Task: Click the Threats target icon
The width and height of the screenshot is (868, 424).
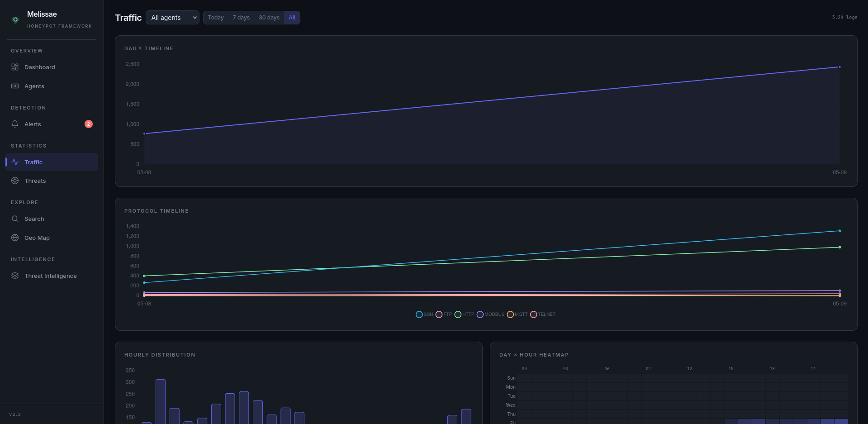Action: tap(15, 181)
